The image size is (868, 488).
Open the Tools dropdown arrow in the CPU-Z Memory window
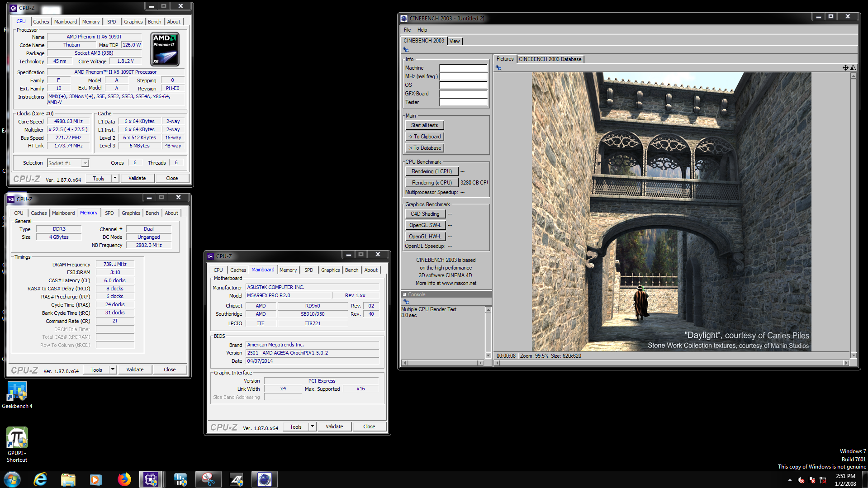pos(113,370)
